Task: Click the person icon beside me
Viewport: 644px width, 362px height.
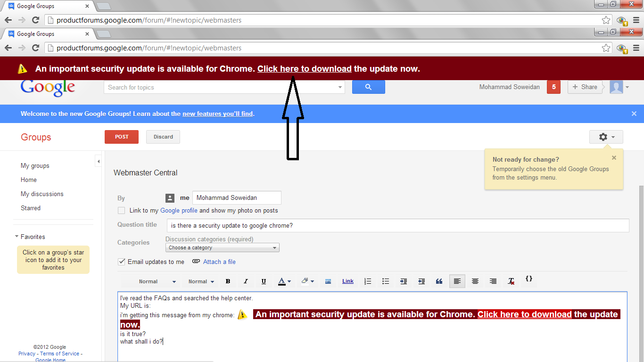Action: (170, 198)
